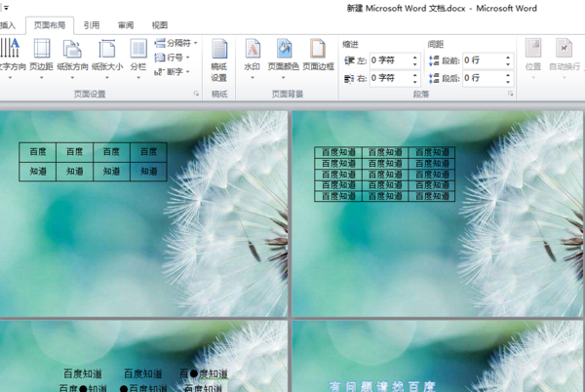Screen dimensions: 585x392
Task: Open the 页边距 margins icon
Action: coord(41,59)
